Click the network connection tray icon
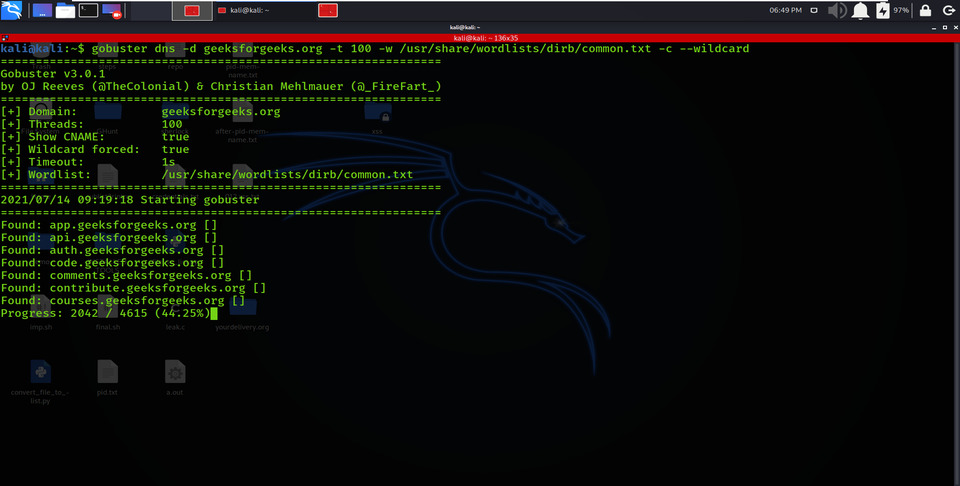 click(814, 10)
